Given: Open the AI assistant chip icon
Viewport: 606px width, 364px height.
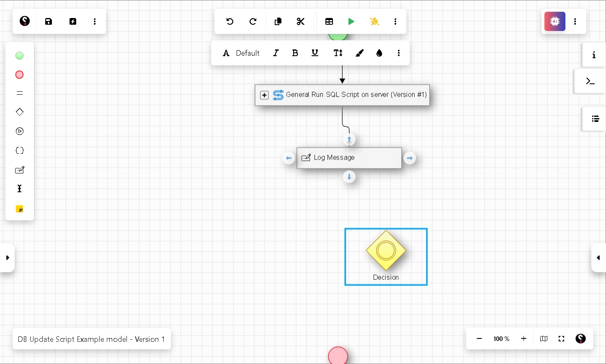Looking at the screenshot, I should [x=555, y=21].
